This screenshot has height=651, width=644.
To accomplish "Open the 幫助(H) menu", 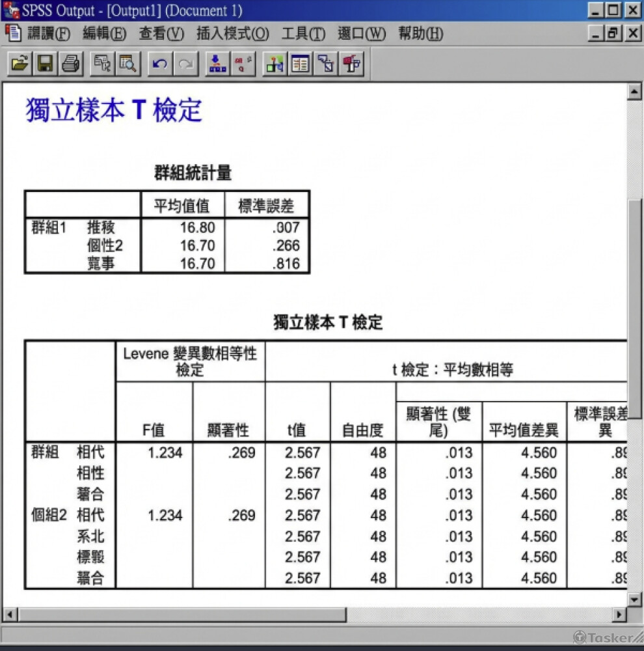I will [421, 33].
